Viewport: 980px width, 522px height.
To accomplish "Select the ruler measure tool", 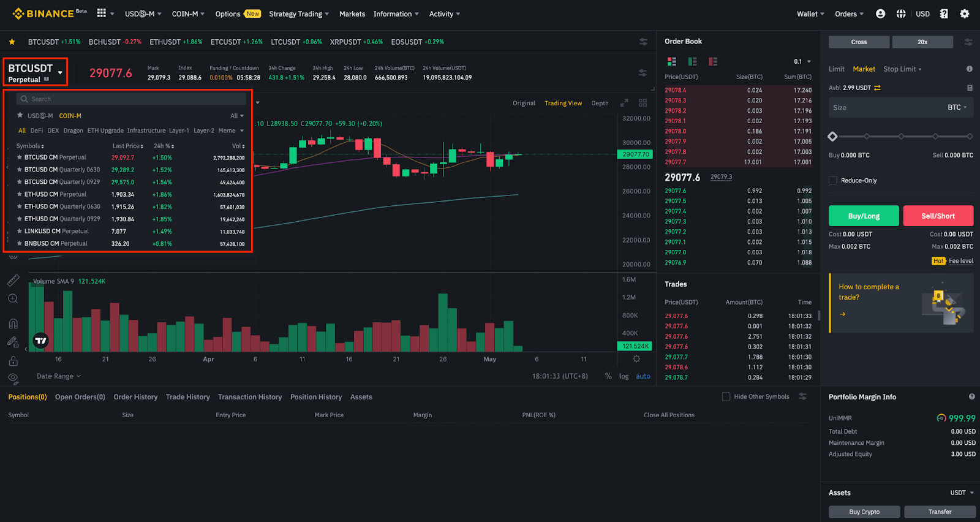I will point(13,281).
